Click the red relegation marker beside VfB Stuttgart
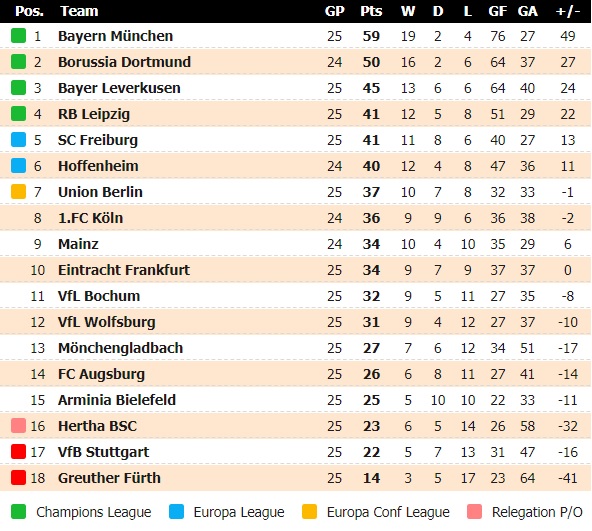Image resolution: width=592 pixels, height=531 pixels. click(x=18, y=452)
